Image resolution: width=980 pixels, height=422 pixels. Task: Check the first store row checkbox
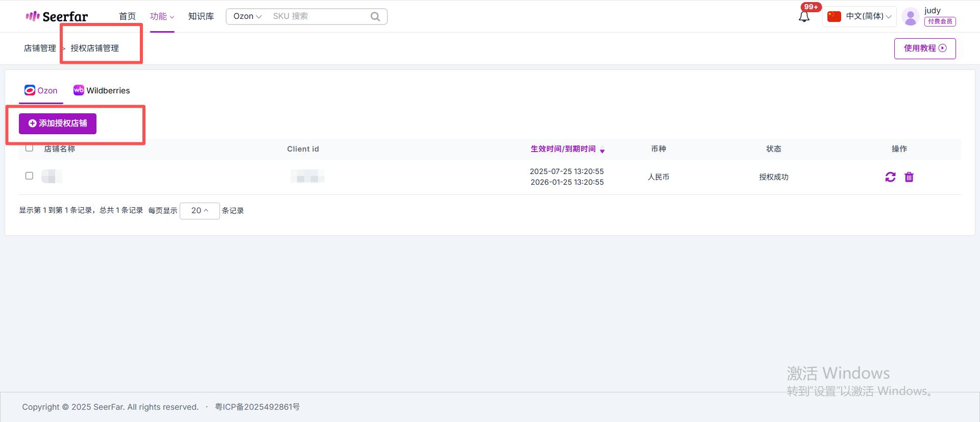[x=30, y=176]
